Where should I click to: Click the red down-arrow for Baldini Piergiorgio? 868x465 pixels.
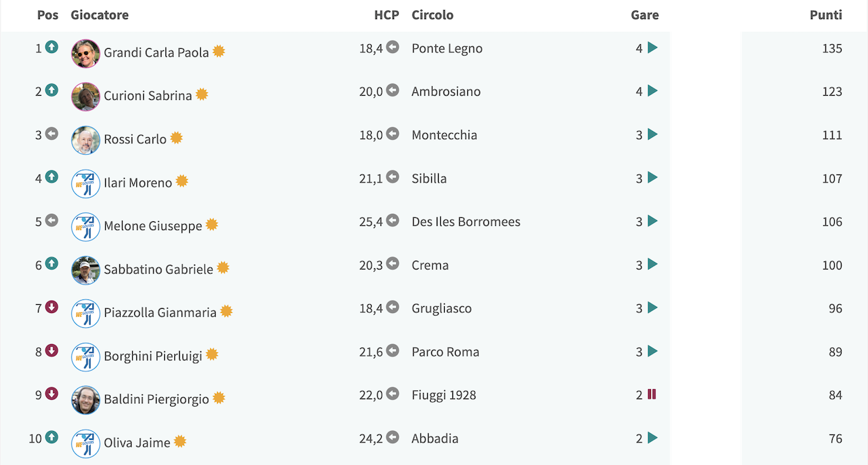click(52, 394)
